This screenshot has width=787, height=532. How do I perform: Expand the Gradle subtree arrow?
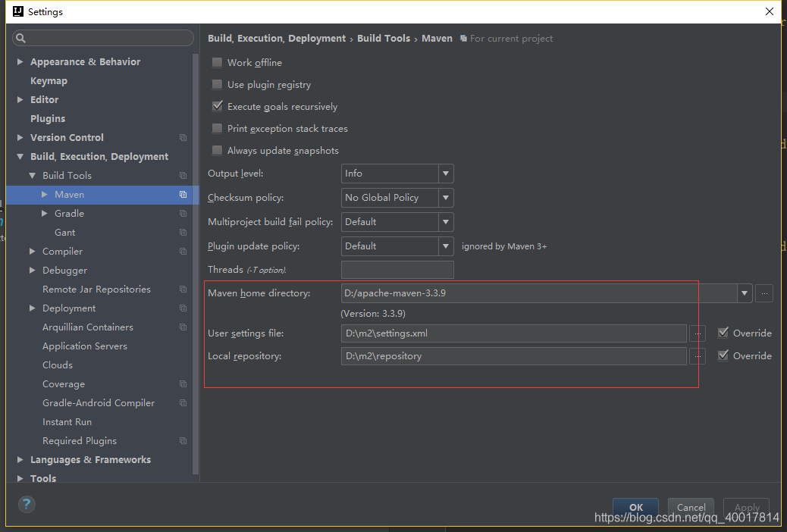(45, 213)
